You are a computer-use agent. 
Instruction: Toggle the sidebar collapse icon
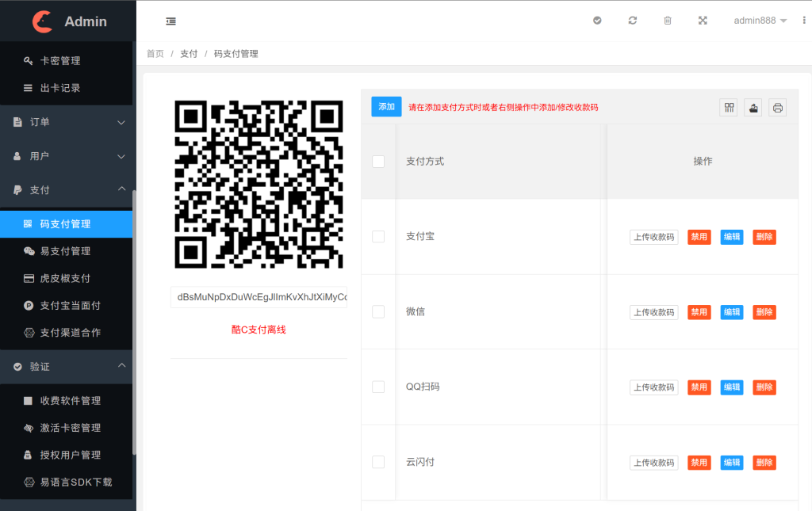tap(171, 21)
